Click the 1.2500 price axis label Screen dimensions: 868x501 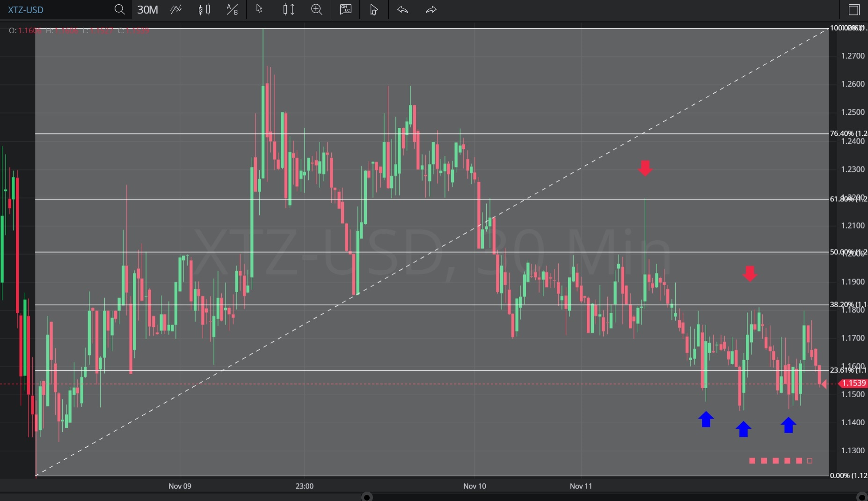tap(853, 112)
